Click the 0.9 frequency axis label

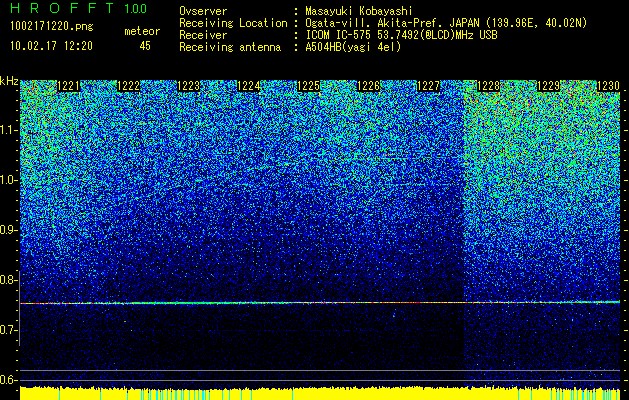(8, 230)
